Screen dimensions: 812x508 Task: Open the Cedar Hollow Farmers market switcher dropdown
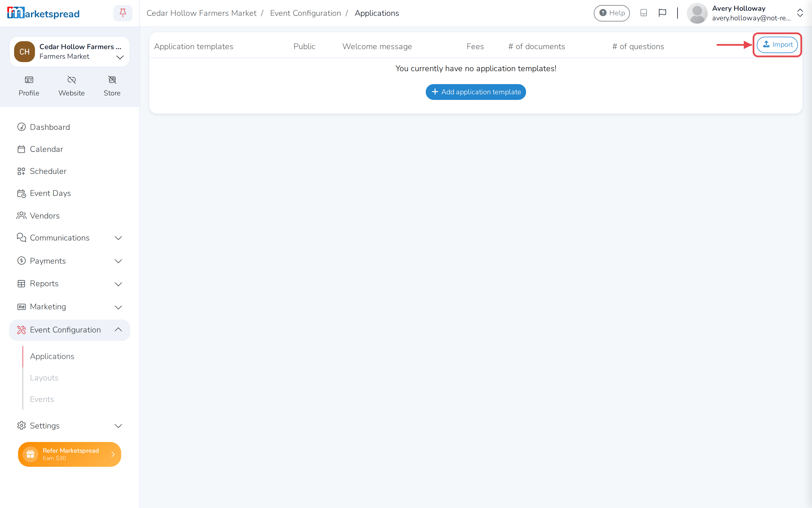(69, 51)
